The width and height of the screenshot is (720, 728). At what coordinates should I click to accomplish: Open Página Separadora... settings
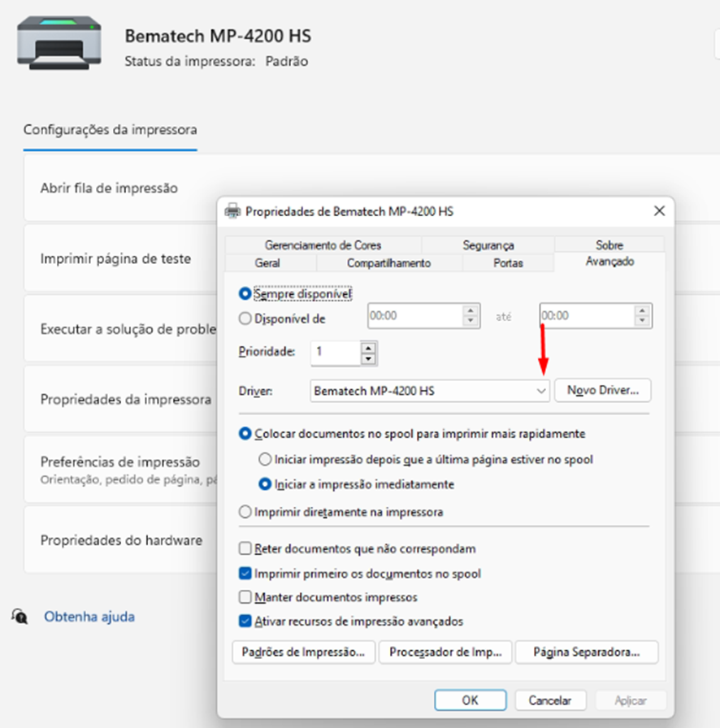587,652
